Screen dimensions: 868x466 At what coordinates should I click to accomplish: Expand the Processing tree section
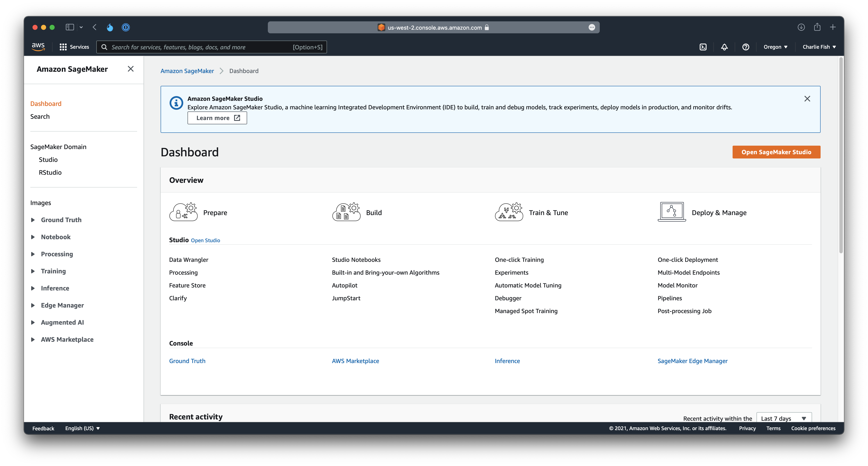click(x=33, y=254)
